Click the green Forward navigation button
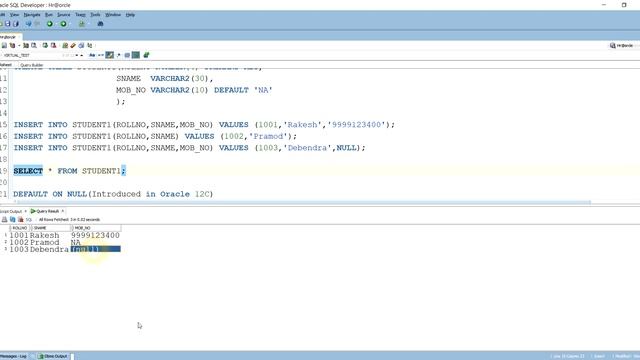Screen dimensions: 640x360 point(63,24)
